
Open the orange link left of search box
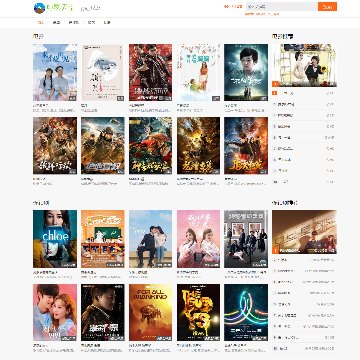[x=233, y=7]
